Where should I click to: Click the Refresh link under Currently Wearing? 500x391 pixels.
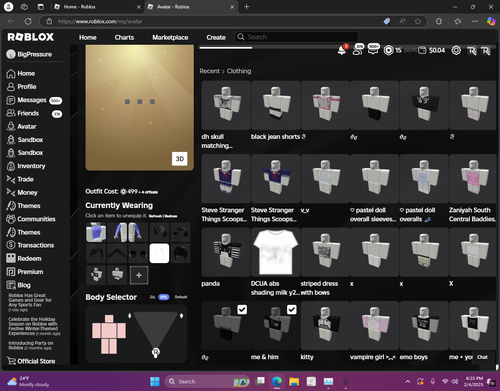(155, 216)
